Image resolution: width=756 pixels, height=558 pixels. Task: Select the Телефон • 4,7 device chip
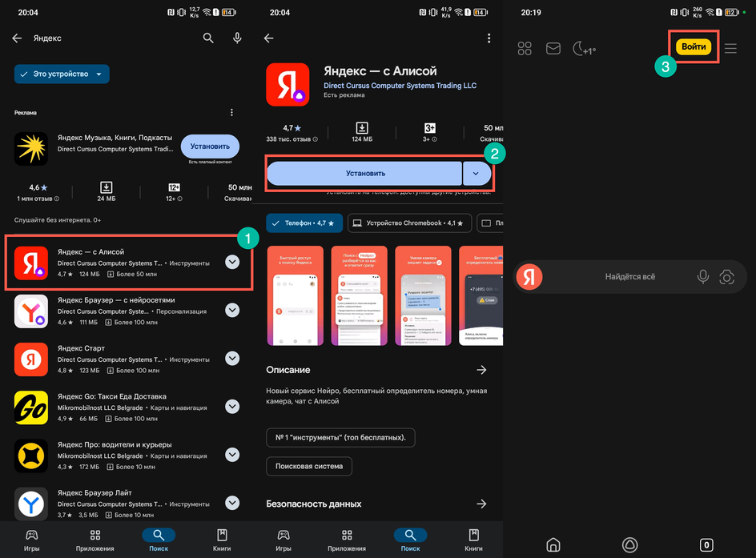point(304,223)
